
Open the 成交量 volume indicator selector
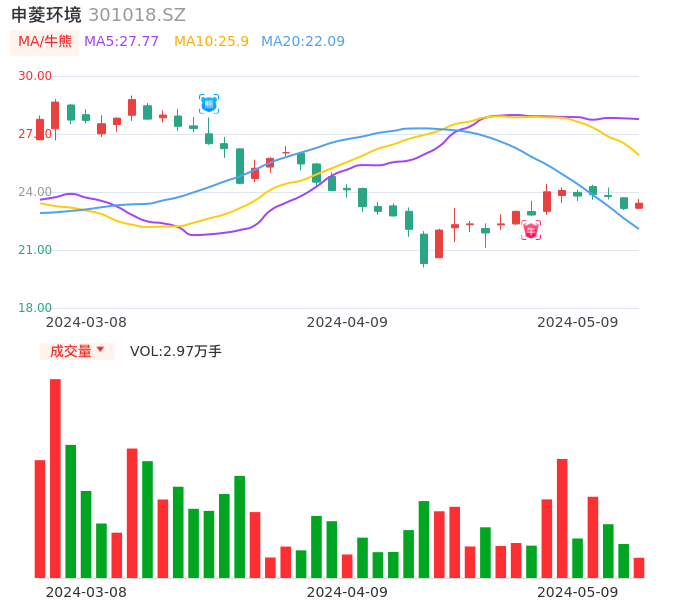click(71, 351)
